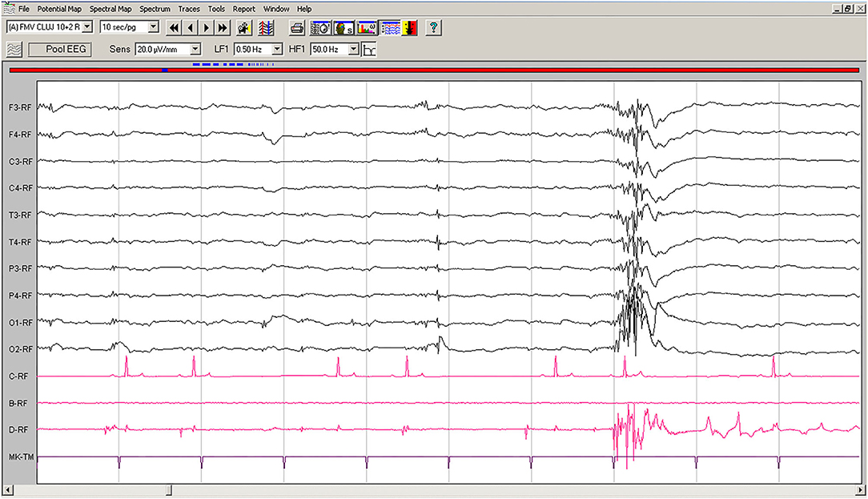868x499 pixels.
Task: Click the red recording timeline bar
Action: click(434, 70)
